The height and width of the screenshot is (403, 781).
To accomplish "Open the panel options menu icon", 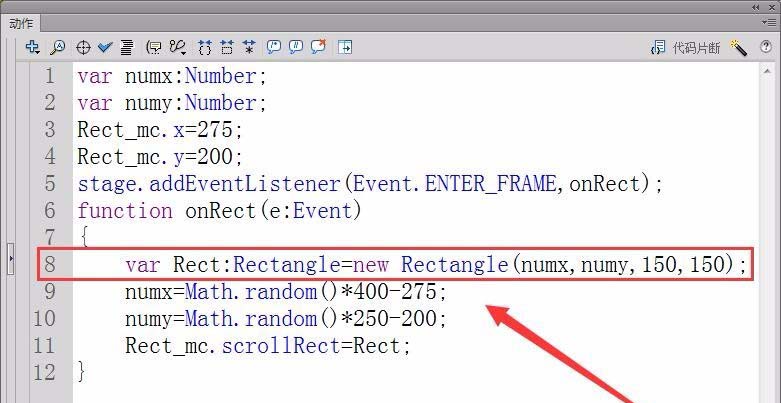I will click(x=769, y=22).
